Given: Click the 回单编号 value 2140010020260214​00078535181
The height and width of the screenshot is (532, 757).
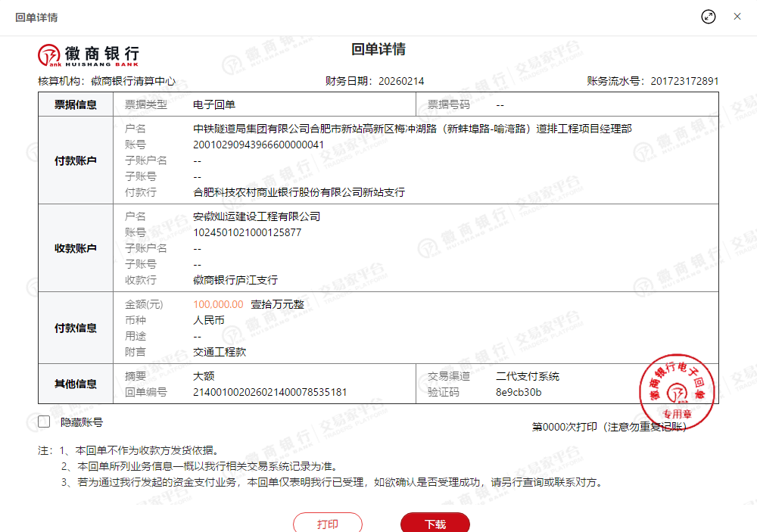Looking at the screenshot, I should [x=269, y=392].
